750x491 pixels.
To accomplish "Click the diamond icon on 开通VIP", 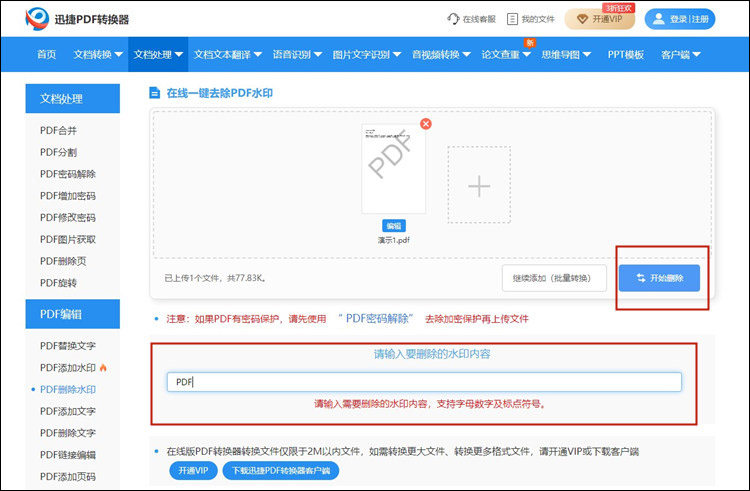I will [x=582, y=19].
